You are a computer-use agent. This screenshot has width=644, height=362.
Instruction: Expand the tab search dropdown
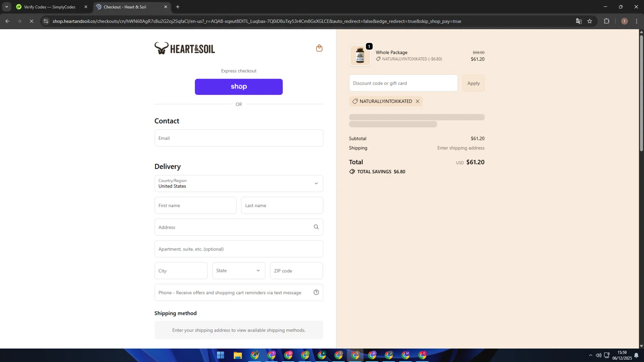click(x=6, y=7)
